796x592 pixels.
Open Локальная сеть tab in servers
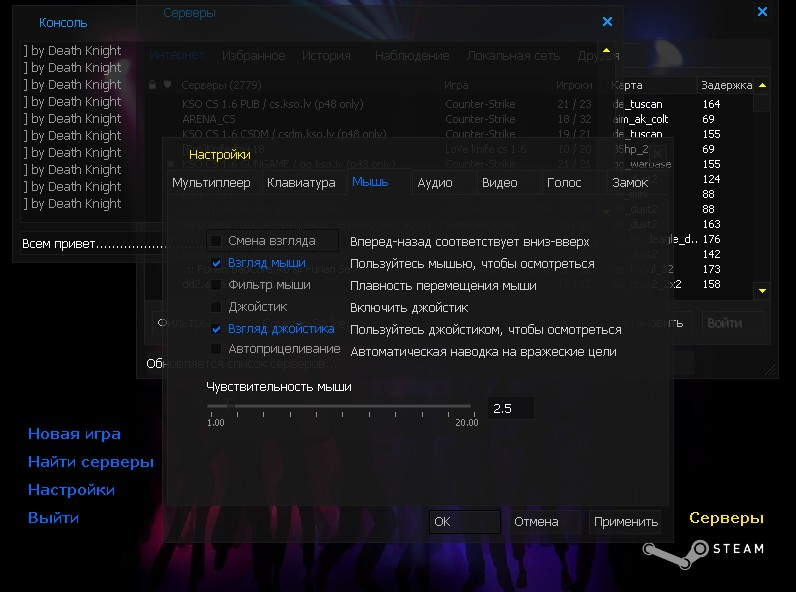point(513,55)
